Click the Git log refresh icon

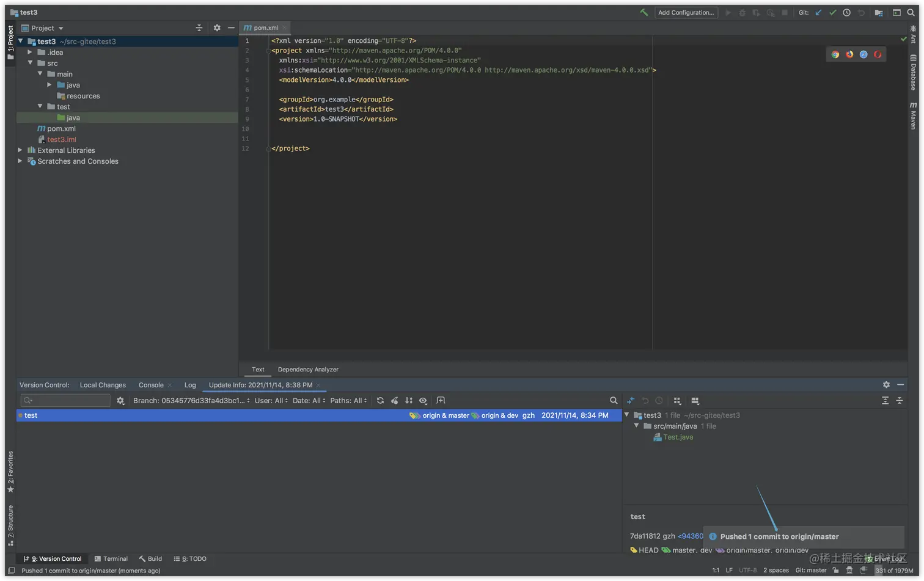click(380, 401)
